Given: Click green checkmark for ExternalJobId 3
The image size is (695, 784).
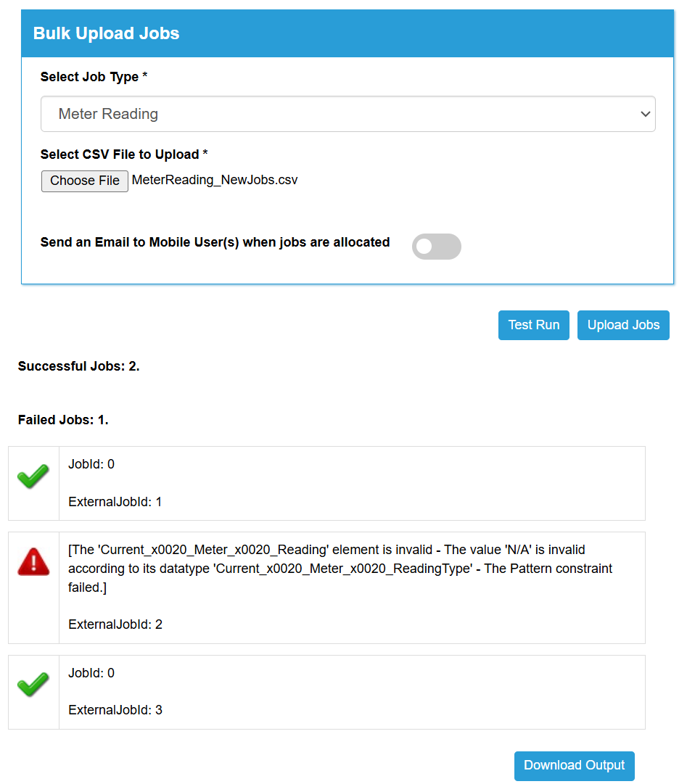Looking at the screenshot, I should coord(33,685).
